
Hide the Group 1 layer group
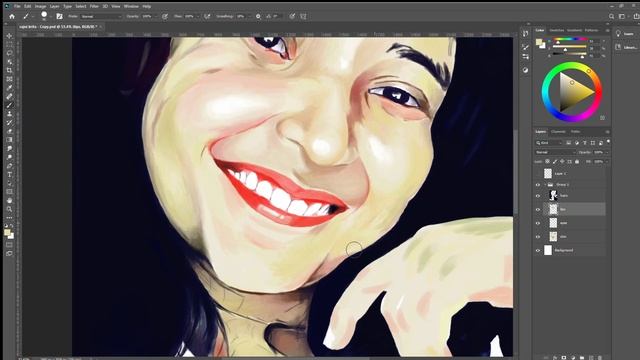point(538,184)
